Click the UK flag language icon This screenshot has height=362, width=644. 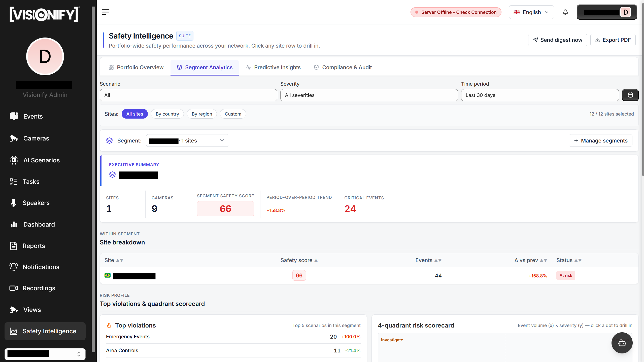point(517,12)
